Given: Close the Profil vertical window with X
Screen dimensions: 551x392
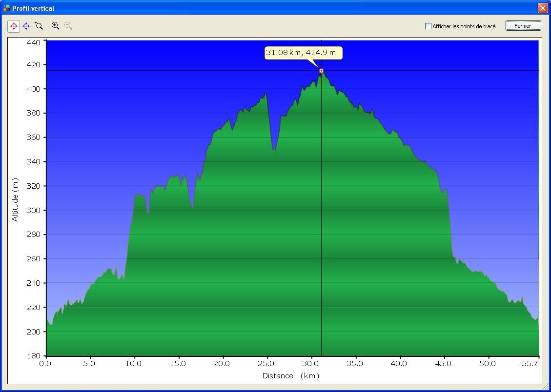Looking at the screenshot, I should 542,8.
